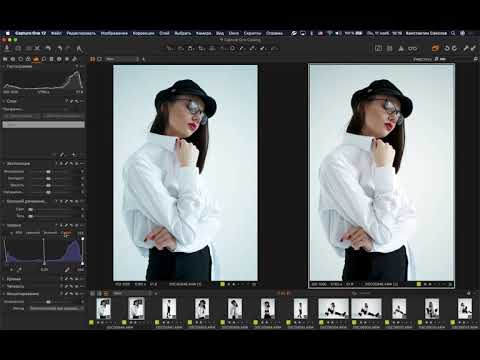Open the Library tool tab icon
480x360 pixels.
[5, 59]
